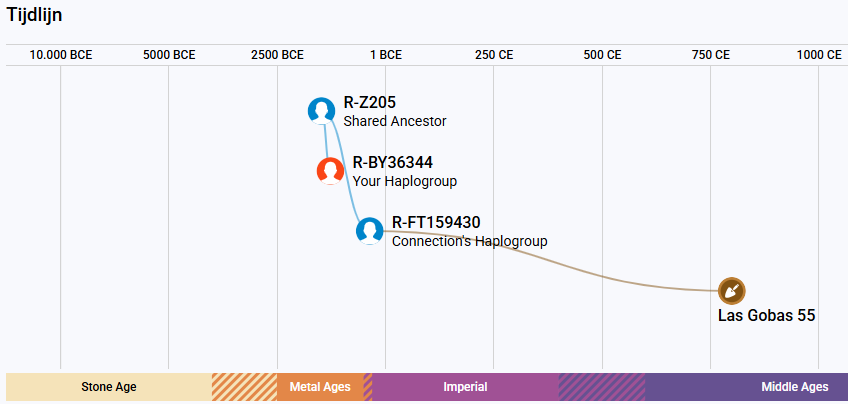Click the striped Stone-to-Metal transition band
The height and width of the screenshot is (404, 848).
point(244,387)
